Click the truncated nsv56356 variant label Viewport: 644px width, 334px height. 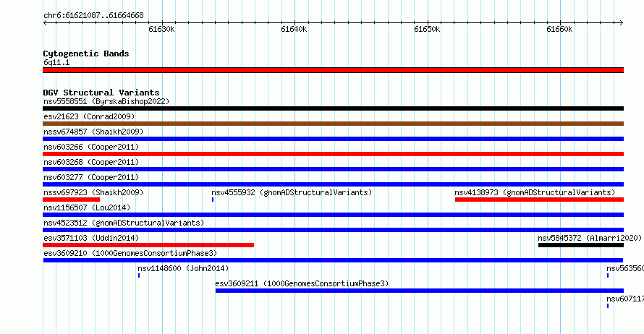(625, 268)
